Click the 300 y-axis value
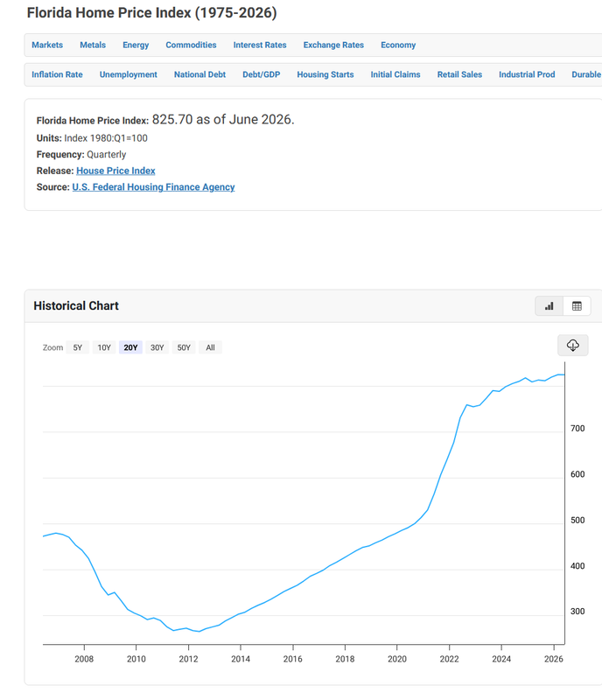Image resolution: width=602 pixels, height=700 pixels. (577, 612)
